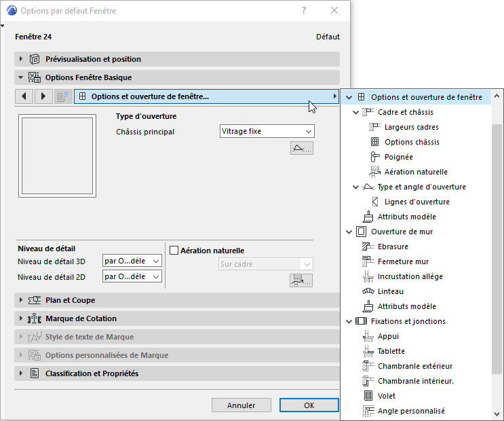Select Appui entry in list
Viewport: 504px width, 421px height.
click(388, 336)
